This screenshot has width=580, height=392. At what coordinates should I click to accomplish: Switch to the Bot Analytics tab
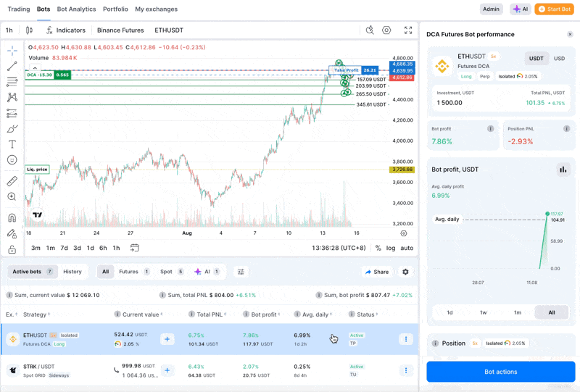(x=76, y=9)
